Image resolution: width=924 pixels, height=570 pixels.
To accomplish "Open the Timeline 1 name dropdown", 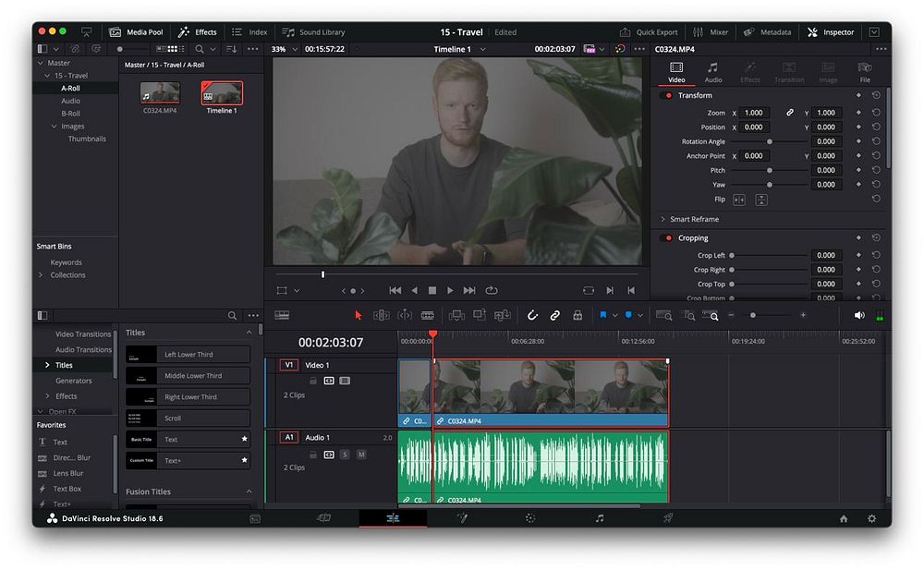I will click(482, 49).
